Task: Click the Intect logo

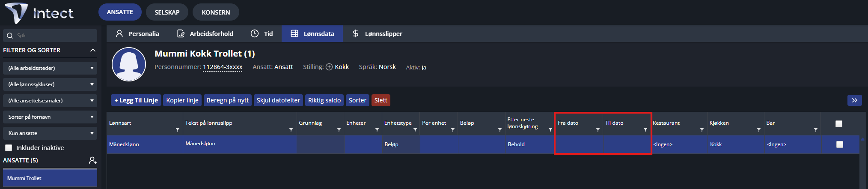Action: [39, 13]
